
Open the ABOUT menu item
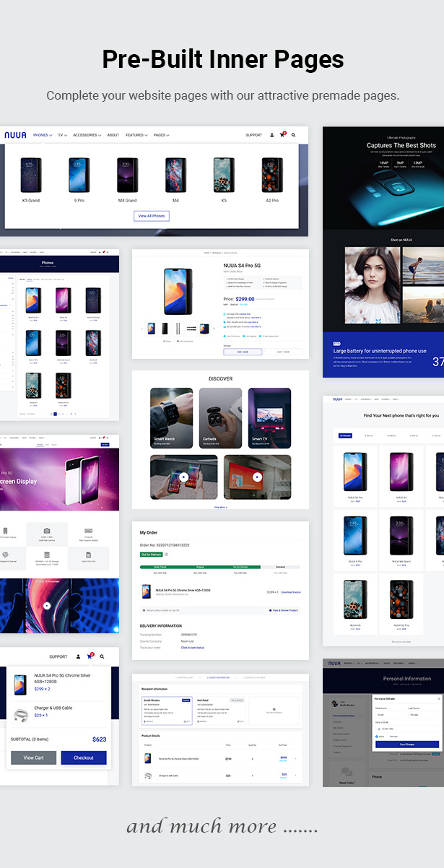click(x=113, y=135)
